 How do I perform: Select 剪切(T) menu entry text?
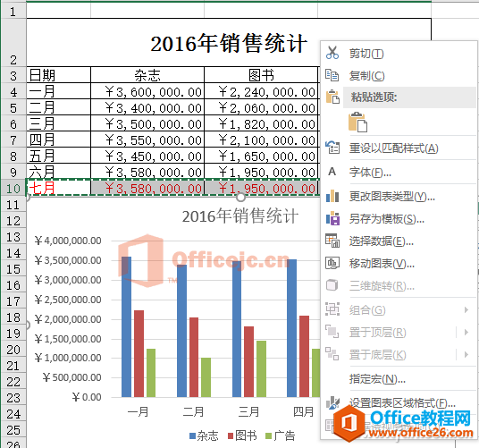tap(366, 54)
